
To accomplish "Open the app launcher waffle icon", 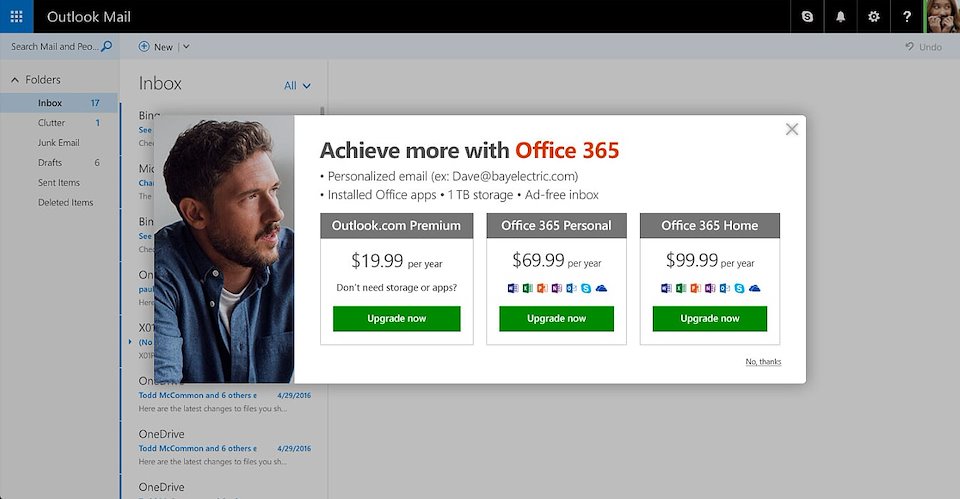I will coord(16,17).
